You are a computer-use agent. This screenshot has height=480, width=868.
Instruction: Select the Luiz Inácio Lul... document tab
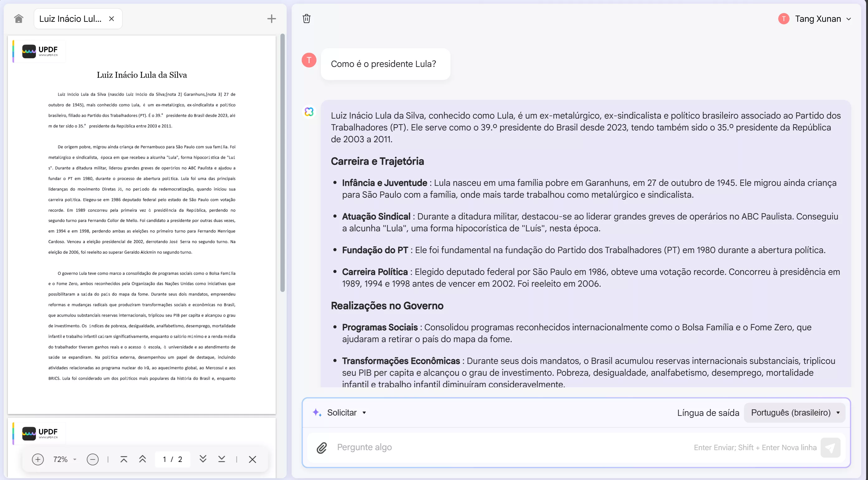[70, 19]
